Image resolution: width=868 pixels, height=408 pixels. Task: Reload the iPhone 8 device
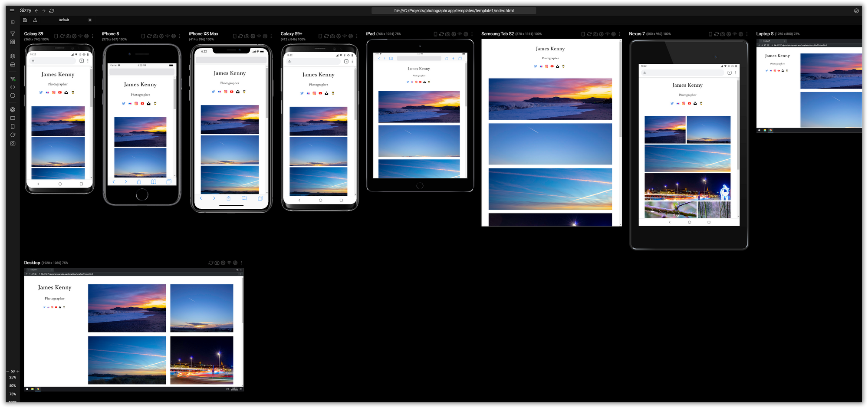149,36
